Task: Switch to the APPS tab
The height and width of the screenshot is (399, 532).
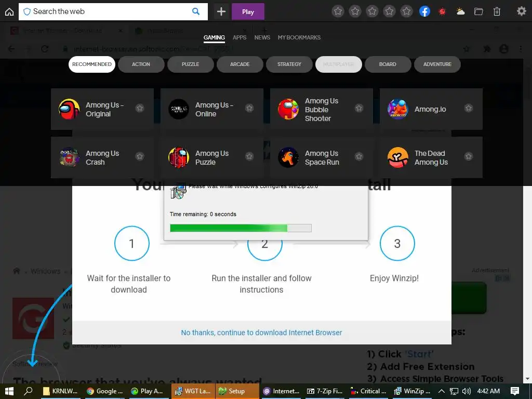Action: click(240, 37)
